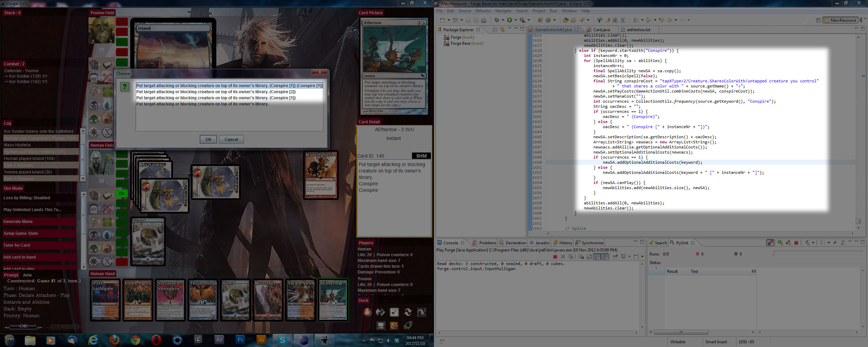The image size is (868, 347).
Task: Click the Save icon in Eclipse toolbar
Action: [x=468, y=20]
